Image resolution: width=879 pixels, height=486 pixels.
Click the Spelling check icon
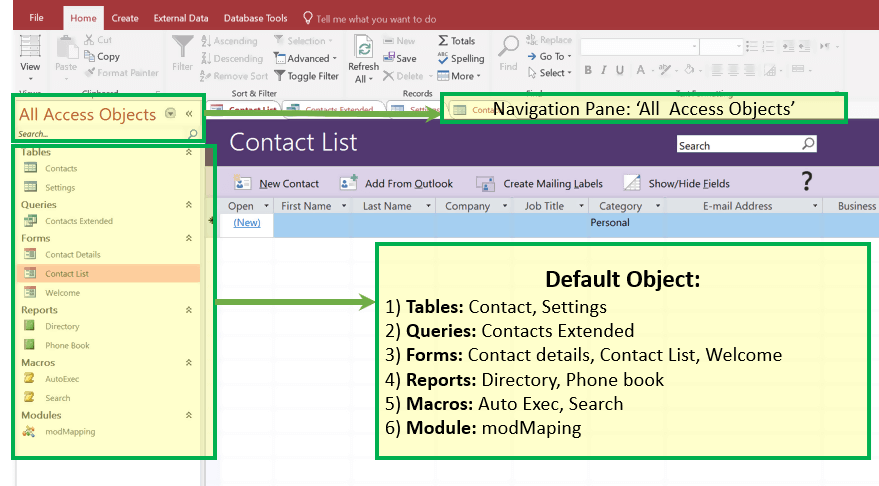point(443,58)
